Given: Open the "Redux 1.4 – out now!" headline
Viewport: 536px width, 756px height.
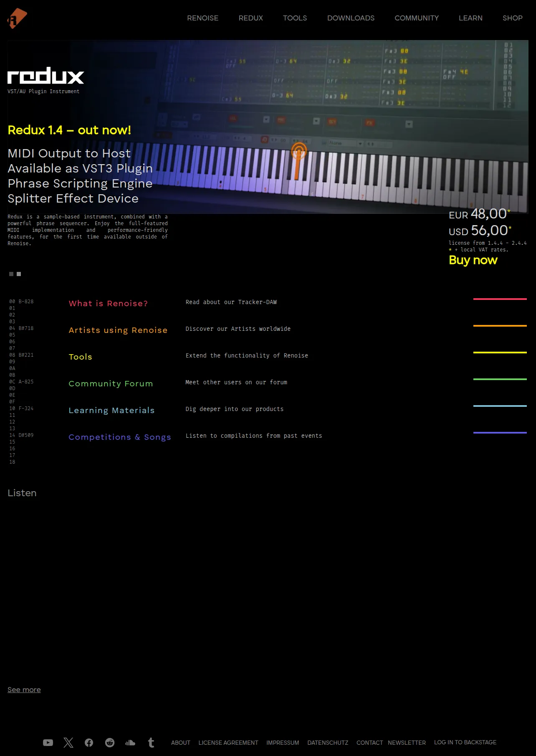Looking at the screenshot, I should tap(69, 130).
